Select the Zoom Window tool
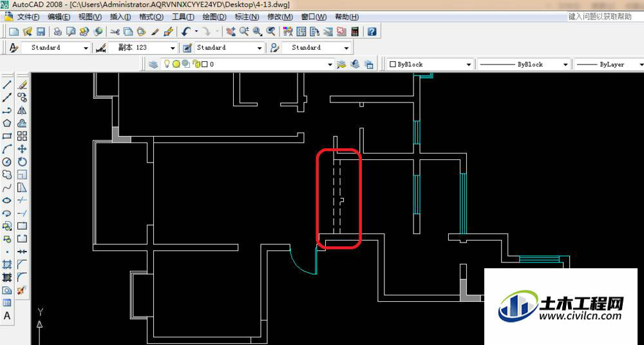The height and width of the screenshot is (345, 644). pos(258,31)
